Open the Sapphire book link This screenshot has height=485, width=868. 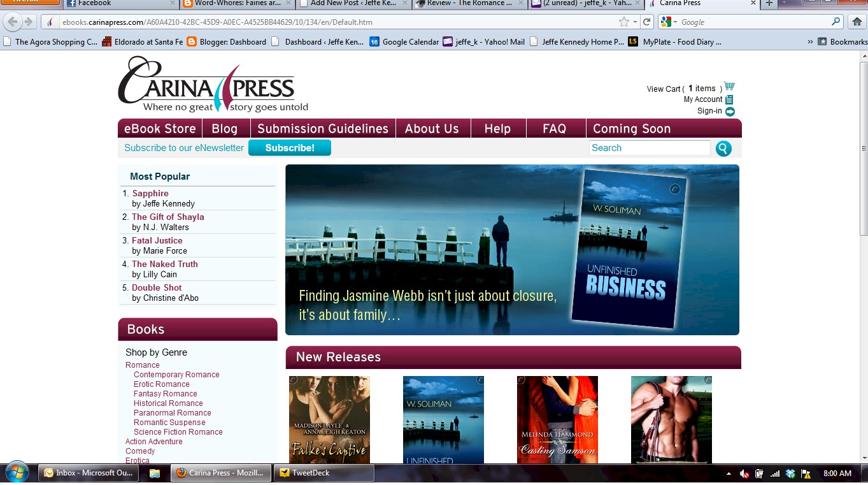tap(150, 193)
